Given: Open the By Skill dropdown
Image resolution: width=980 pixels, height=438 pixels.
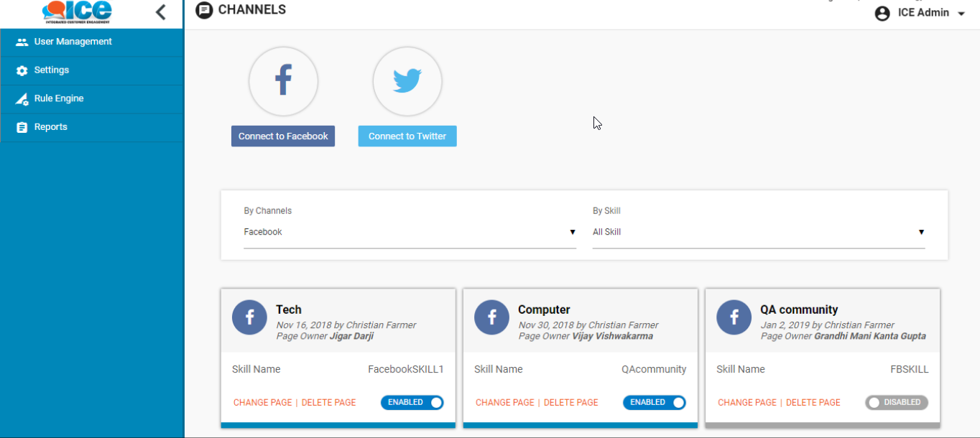Looking at the screenshot, I should (x=758, y=232).
